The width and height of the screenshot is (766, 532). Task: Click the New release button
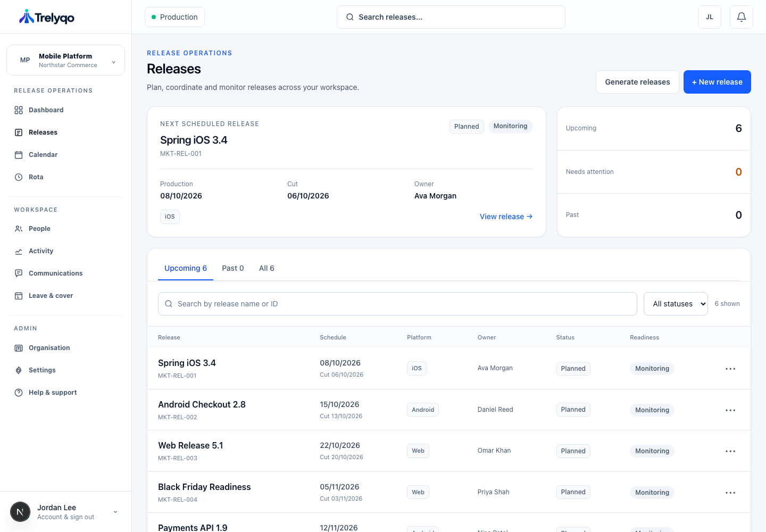click(x=717, y=82)
